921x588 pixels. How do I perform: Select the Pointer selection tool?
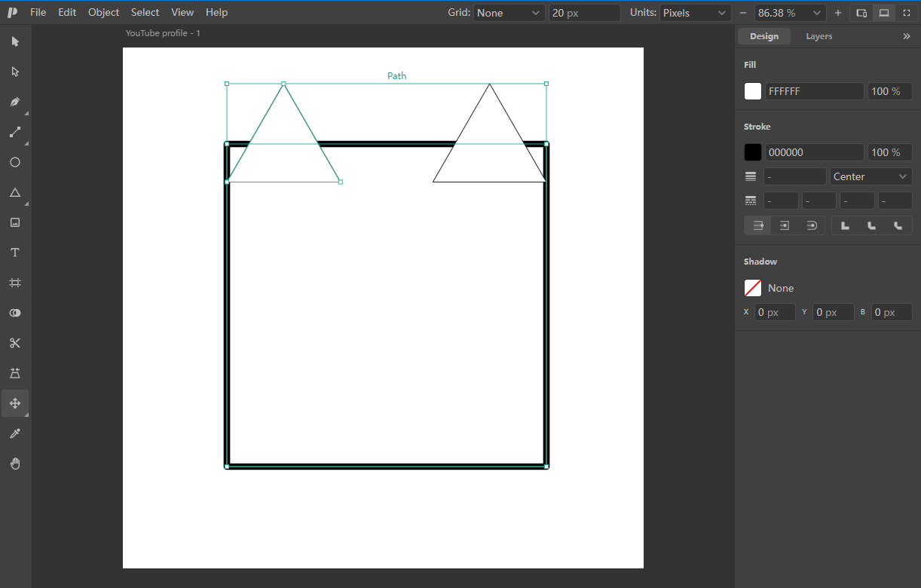tap(15, 41)
